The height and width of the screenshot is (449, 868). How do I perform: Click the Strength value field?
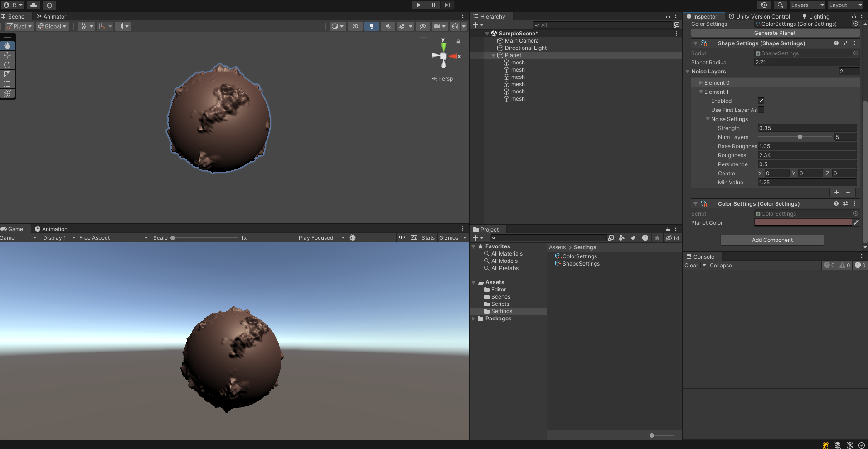pyautogui.click(x=807, y=128)
